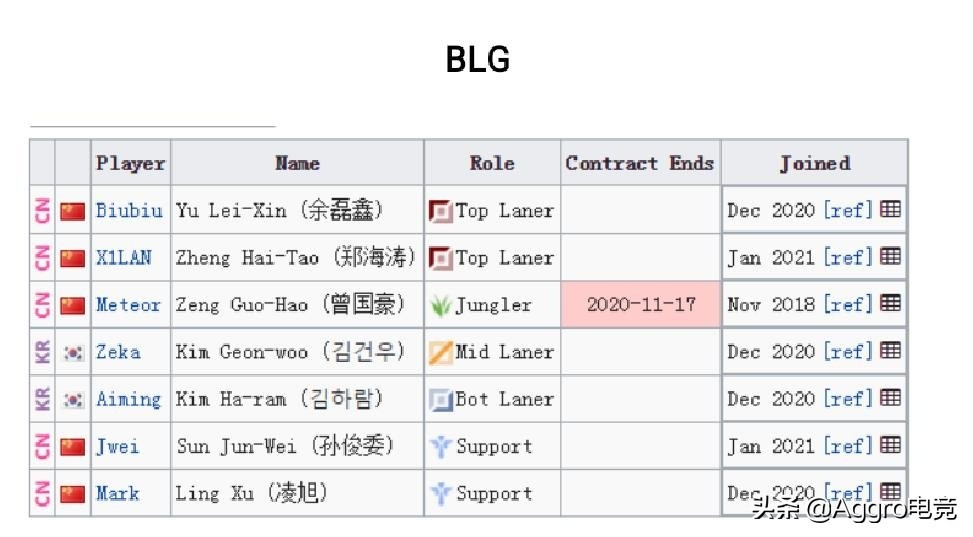The image size is (973, 537).
Task: Open the Biubiu player link
Action: point(129,210)
